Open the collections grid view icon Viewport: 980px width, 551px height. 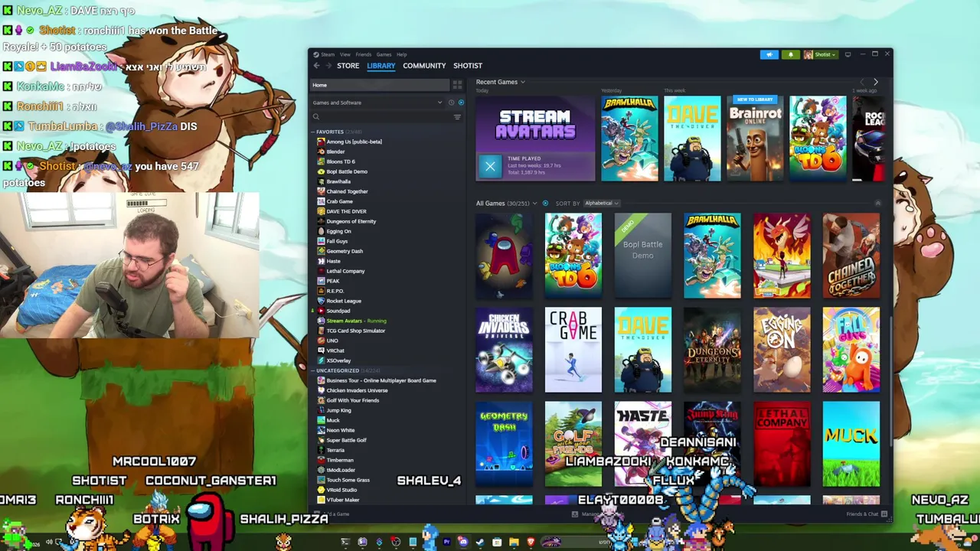coord(457,85)
